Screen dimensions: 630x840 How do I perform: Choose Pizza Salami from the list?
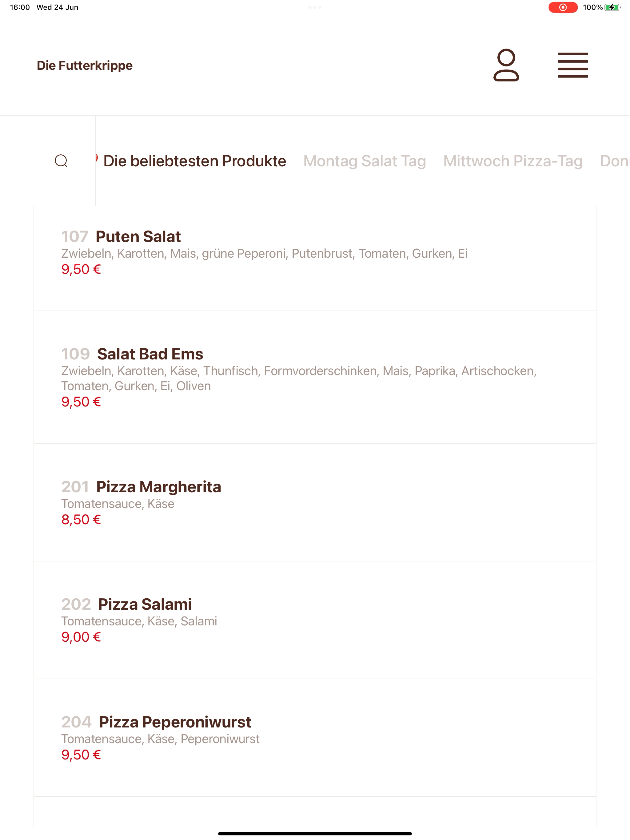pos(315,620)
